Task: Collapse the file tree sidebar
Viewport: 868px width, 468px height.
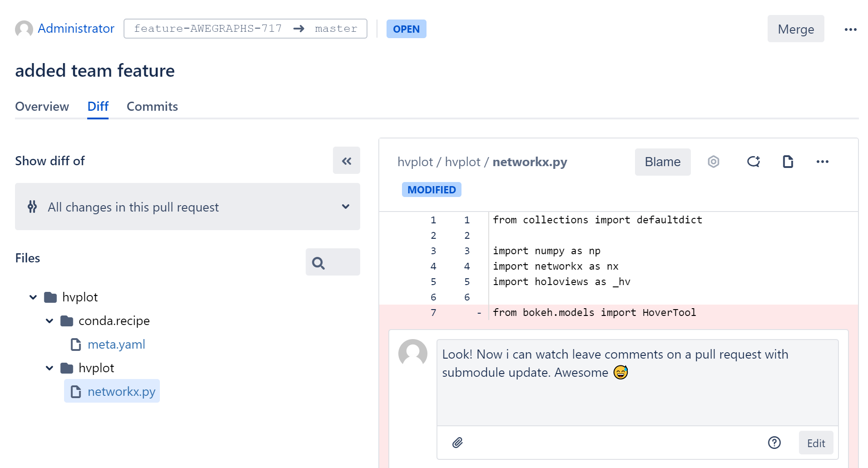Action: 346,161
